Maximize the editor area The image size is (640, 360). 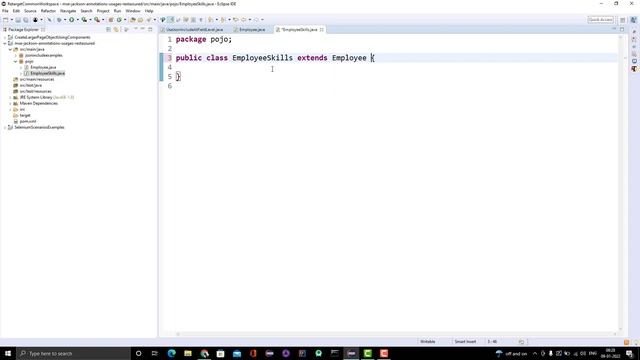click(x=622, y=29)
